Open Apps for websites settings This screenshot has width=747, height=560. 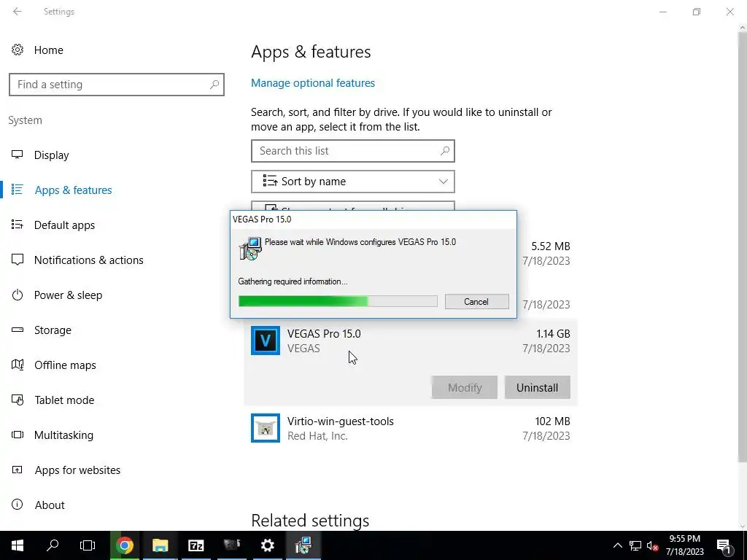[77, 470]
